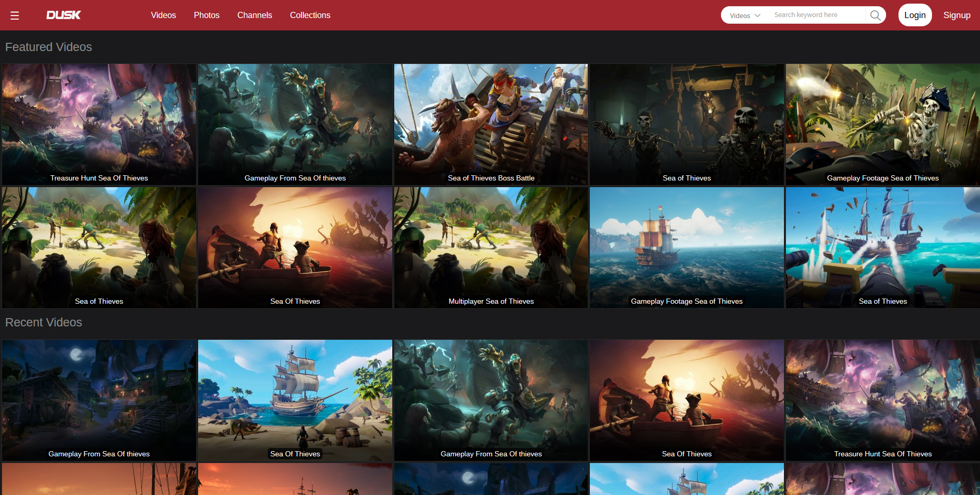
Task: Open 'Sea of Thieves Boss Battle' video
Action: pos(491,124)
